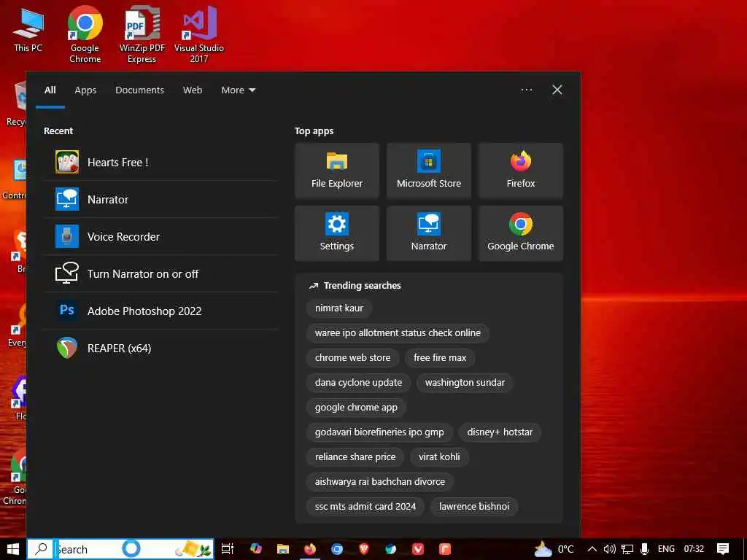Search trending google chrome app

click(356, 407)
